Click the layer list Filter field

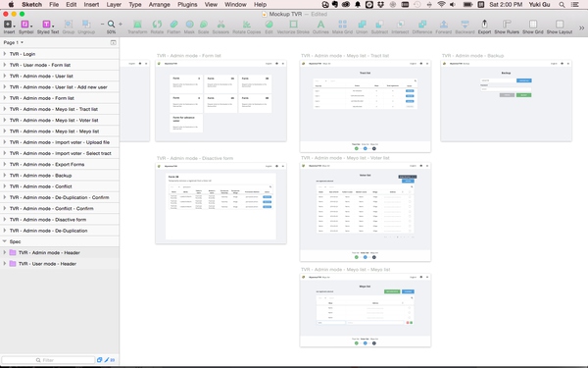(x=48, y=360)
